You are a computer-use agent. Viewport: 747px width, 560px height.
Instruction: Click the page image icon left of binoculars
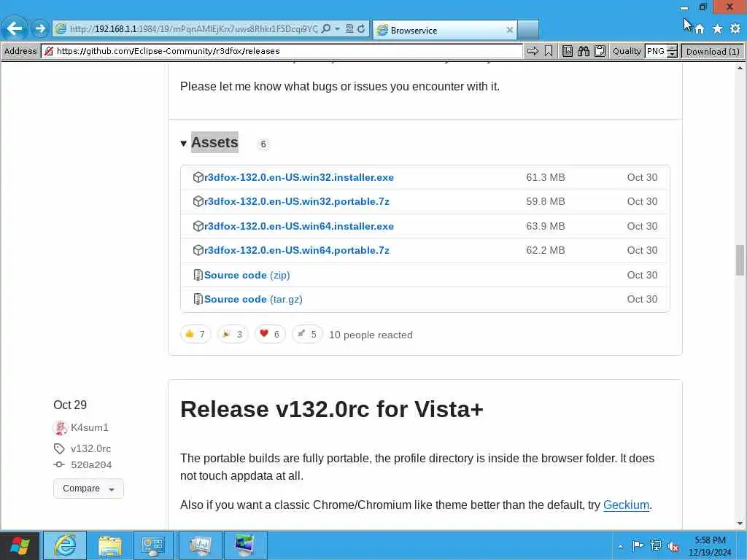(x=568, y=51)
